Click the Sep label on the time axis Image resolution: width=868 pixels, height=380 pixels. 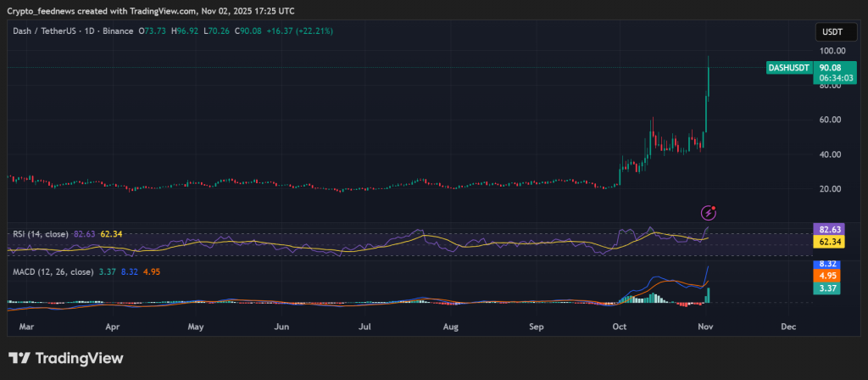537,327
